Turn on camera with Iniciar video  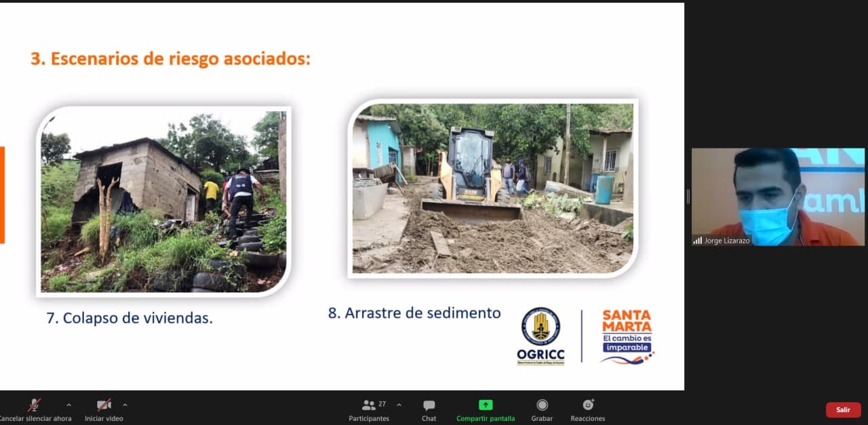[104, 405]
